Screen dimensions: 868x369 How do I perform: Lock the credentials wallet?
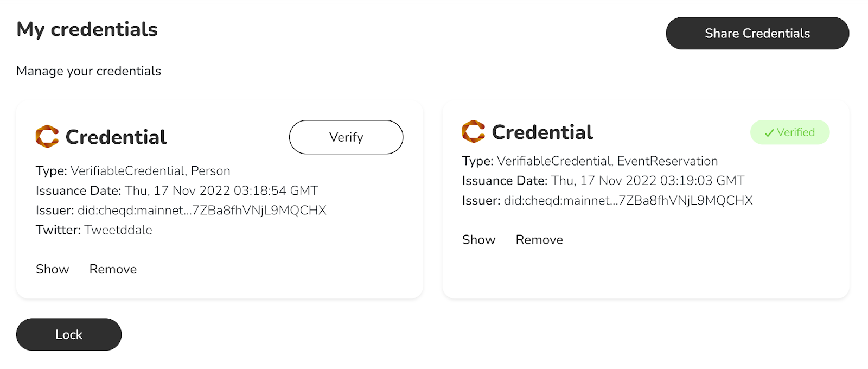[x=69, y=334]
